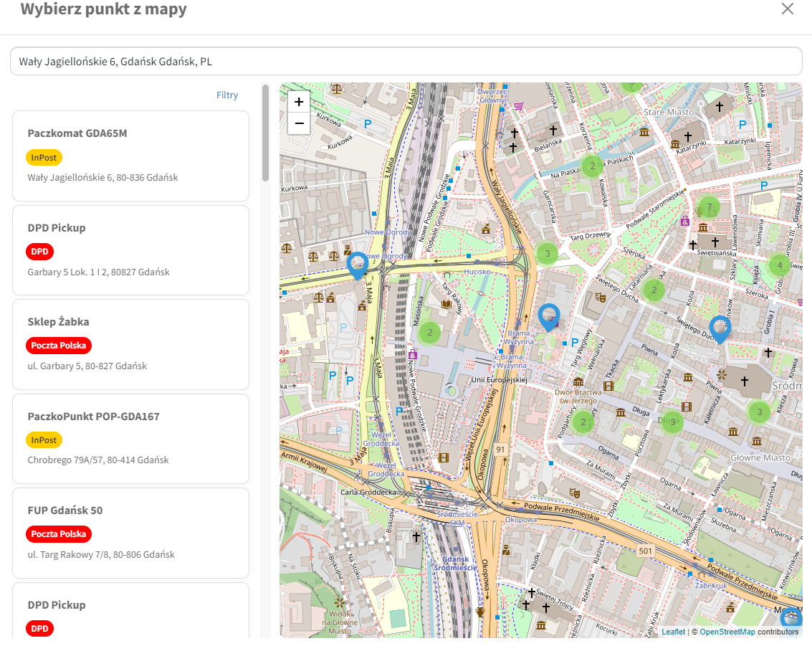Open cluster 7 near Podwale Staromiejskie
This screenshot has height=646, width=812.
(x=709, y=207)
